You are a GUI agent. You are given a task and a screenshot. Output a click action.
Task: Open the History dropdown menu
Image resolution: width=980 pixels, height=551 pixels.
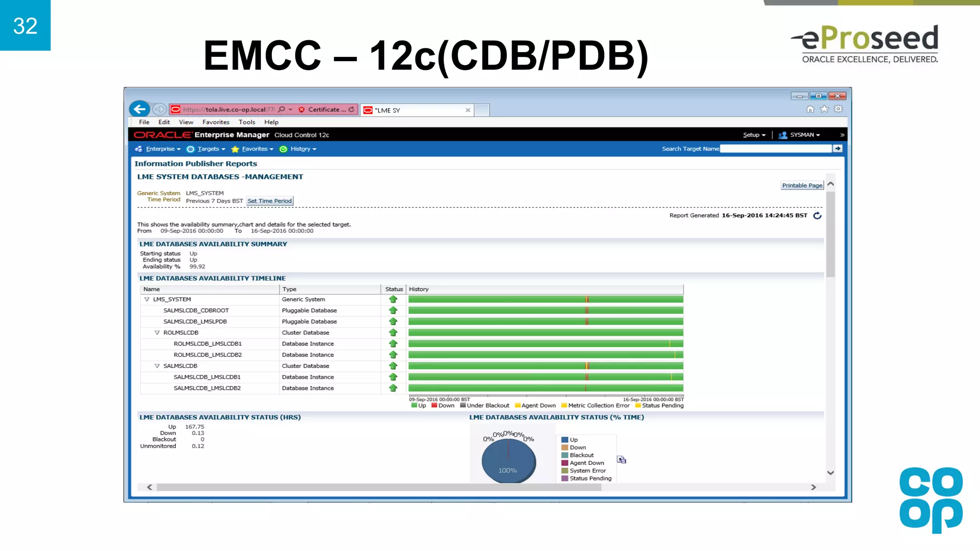[x=298, y=149]
